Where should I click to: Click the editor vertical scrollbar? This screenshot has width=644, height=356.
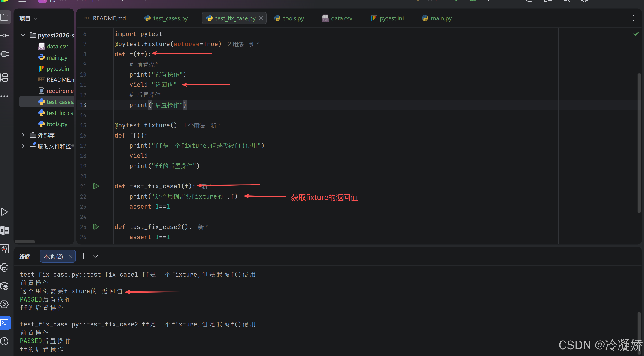pyautogui.click(x=639, y=143)
